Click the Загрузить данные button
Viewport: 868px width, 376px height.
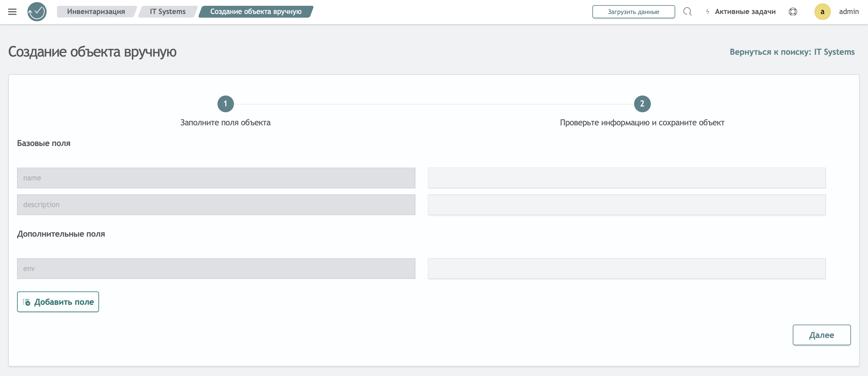click(633, 12)
